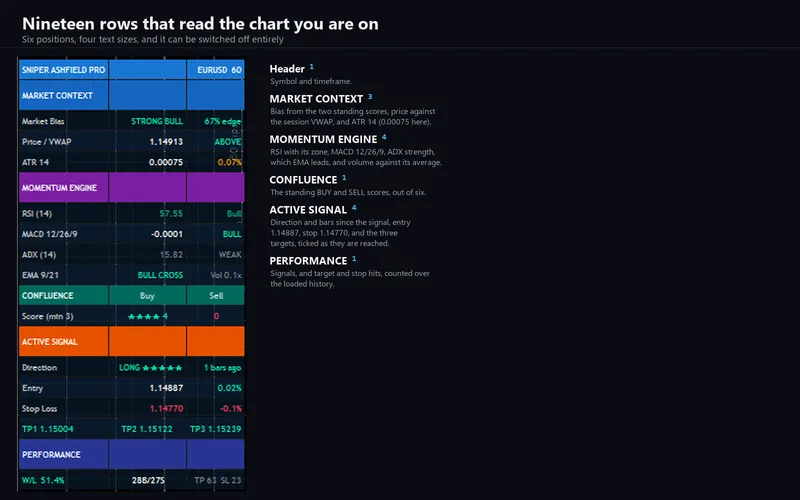Screen dimensions: 800x500
Task: Click the TP3 1.15239 target cell
Action: (215, 429)
